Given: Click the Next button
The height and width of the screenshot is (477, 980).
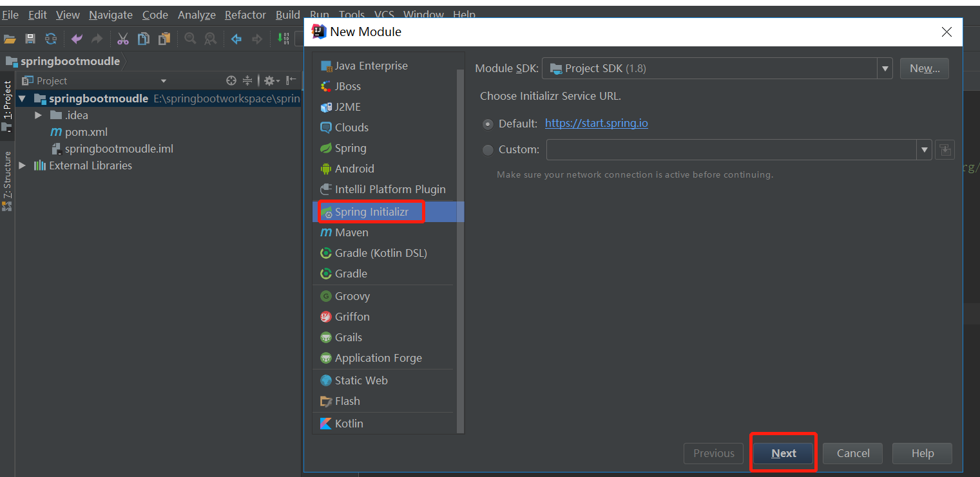Looking at the screenshot, I should coord(783,453).
